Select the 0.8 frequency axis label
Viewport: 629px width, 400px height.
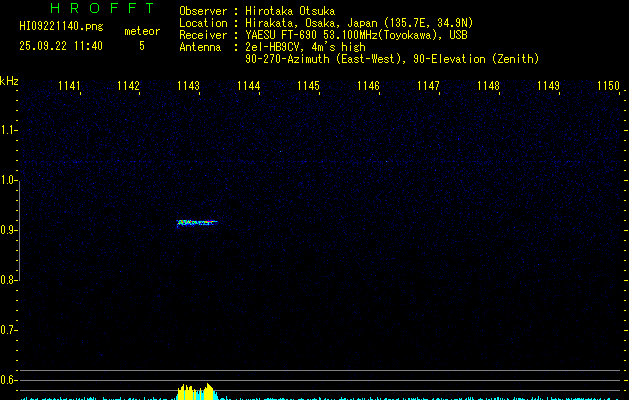9,280
